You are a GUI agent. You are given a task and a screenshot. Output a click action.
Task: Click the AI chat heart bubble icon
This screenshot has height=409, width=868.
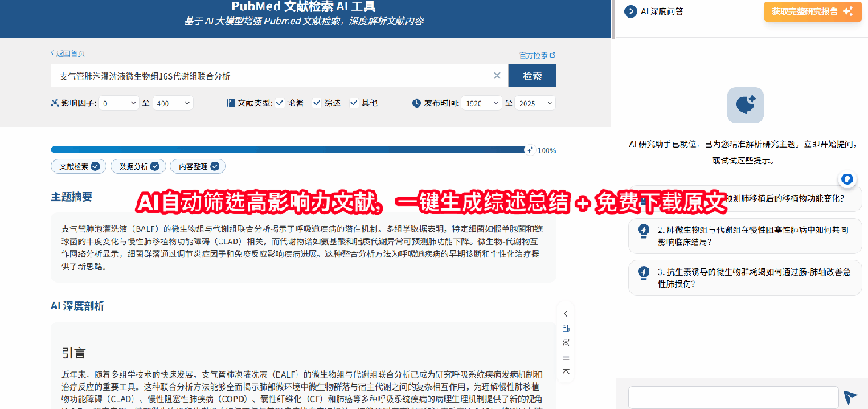point(744,104)
